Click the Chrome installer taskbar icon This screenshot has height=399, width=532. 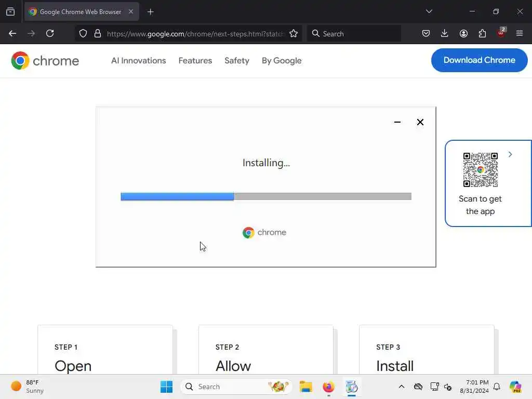point(352,387)
